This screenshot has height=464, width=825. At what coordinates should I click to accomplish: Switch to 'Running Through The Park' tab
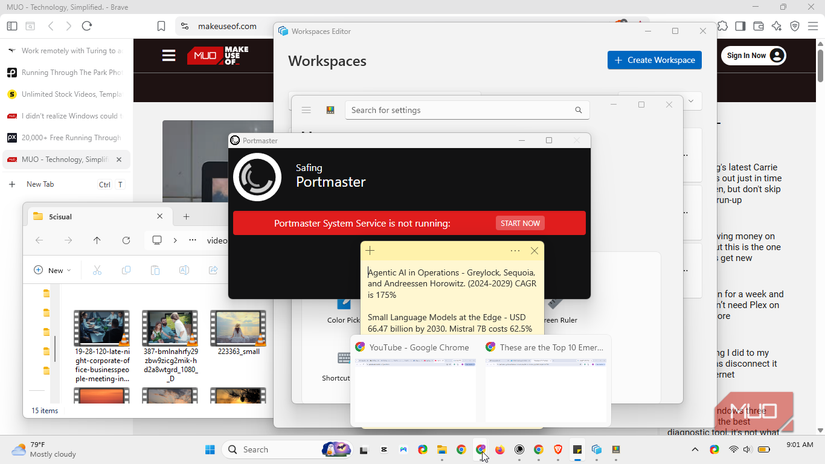66,73
